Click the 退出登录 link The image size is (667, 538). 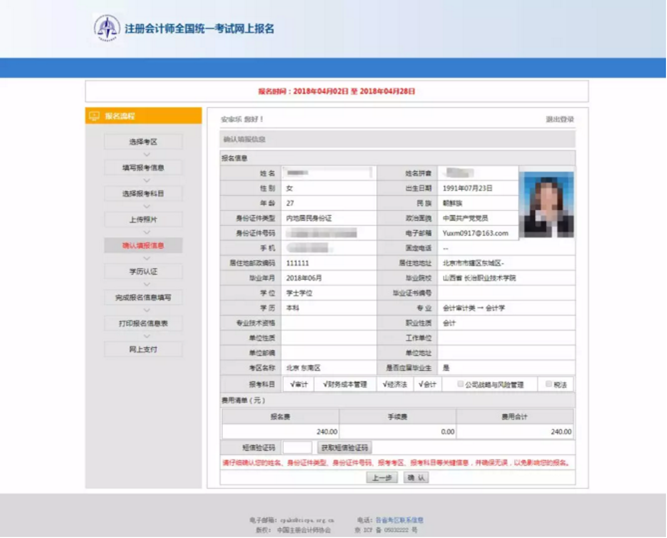(x=560, y=119)
